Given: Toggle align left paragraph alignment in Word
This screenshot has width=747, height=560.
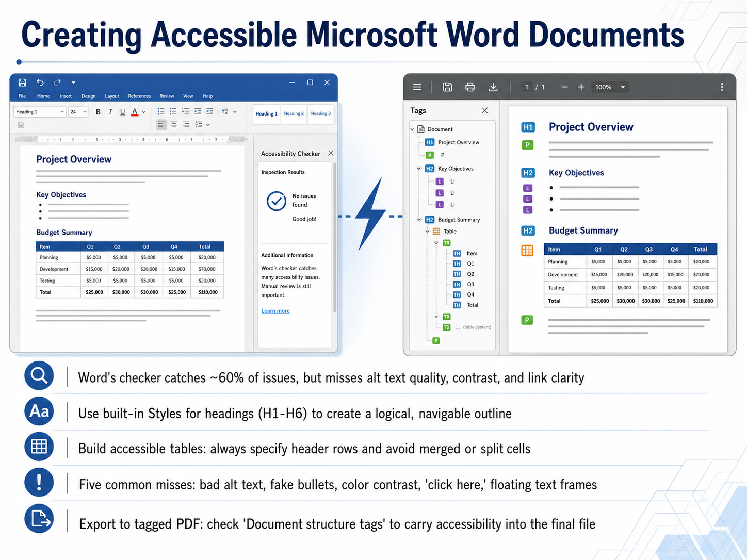Looking at the screenshot, I should (x=161, y=125).
